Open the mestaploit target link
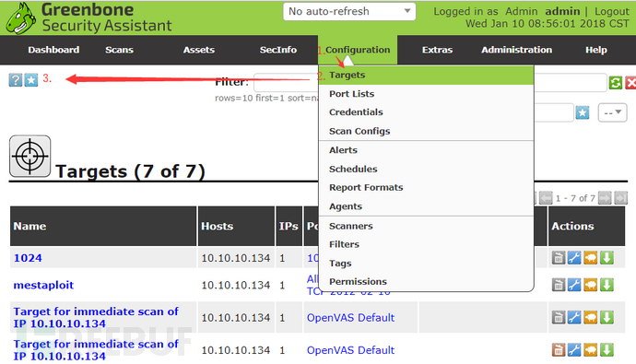This screenshot has width=636, height=364. 43,285
